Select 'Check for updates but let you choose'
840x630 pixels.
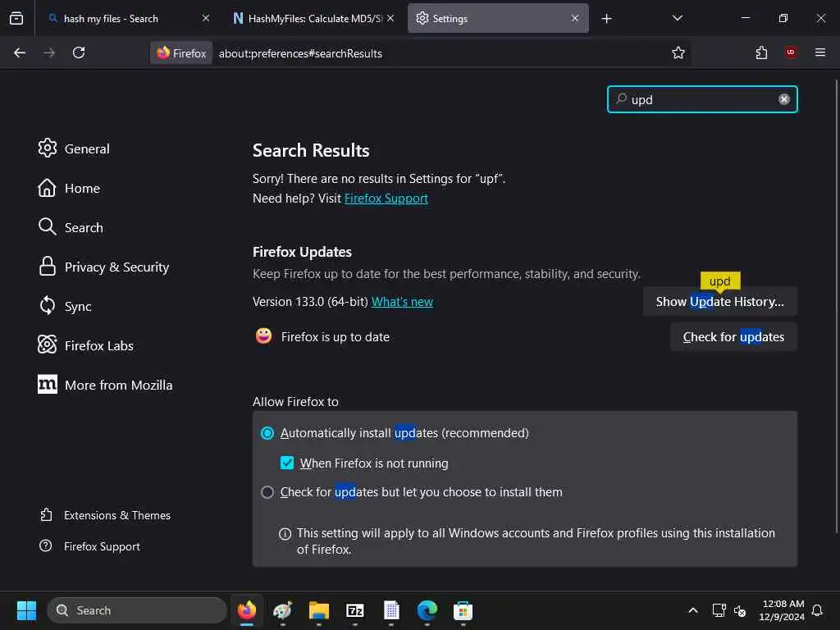[x=267, y=492]
